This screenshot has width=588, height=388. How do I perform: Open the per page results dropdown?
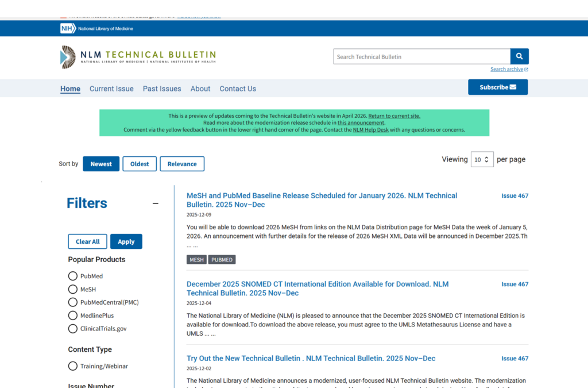point(482,160)
